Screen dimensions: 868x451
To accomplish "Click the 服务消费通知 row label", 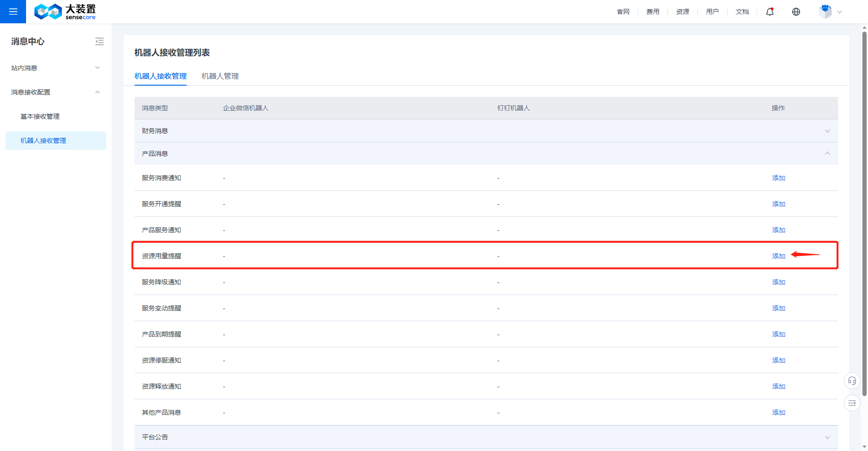I will 161,178.
